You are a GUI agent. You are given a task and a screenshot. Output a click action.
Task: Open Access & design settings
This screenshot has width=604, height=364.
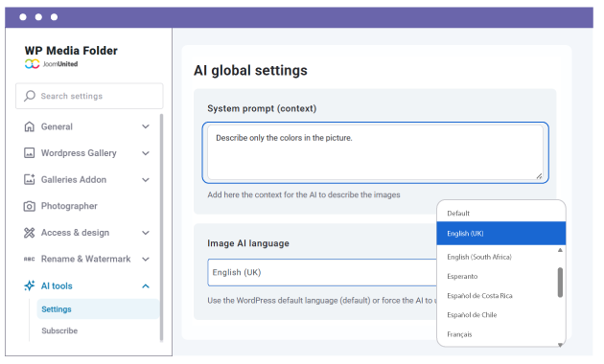pyautogui.click(x=75, y=233)
